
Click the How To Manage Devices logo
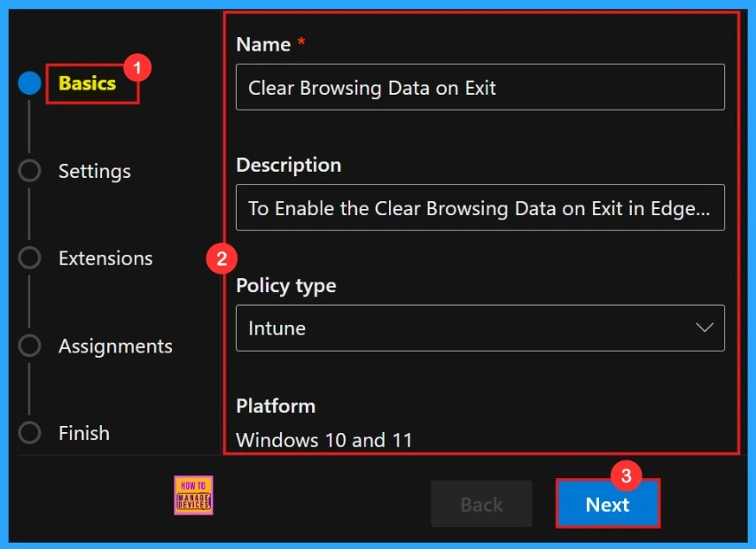[194, 495]
